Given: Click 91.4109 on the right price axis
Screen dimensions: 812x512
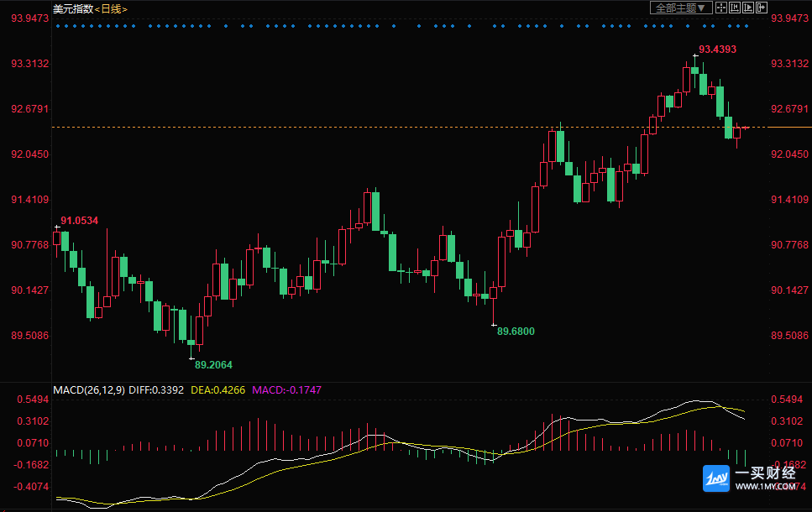Looking at the screenshot, I should tap(789, 200).
